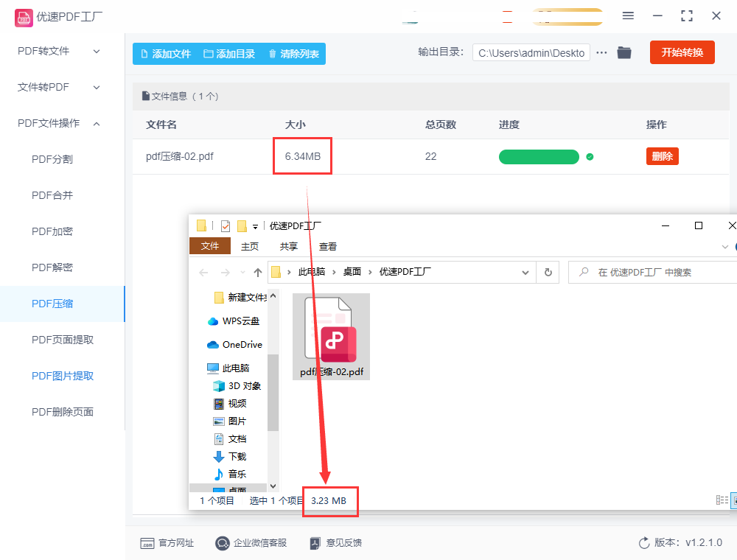Click the quick access properties checkmark icon
This screenshot has width=737, height=560.
226,226
